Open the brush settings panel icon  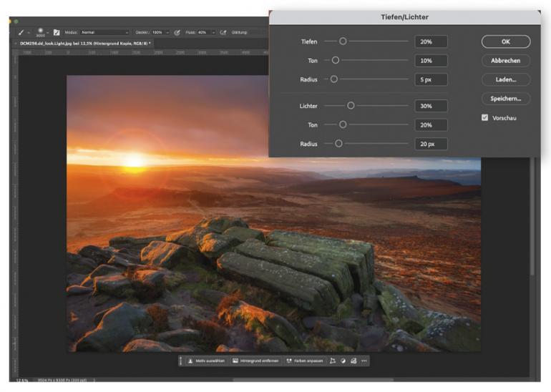click(57, 32)
